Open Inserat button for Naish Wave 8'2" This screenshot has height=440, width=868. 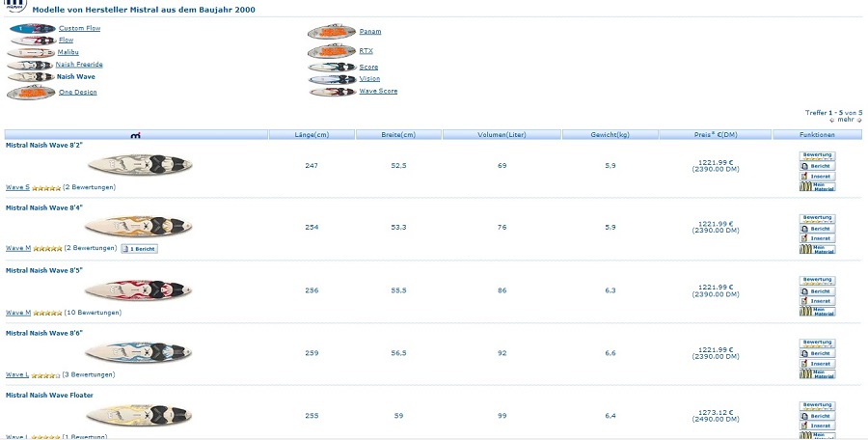click(817, 177)
